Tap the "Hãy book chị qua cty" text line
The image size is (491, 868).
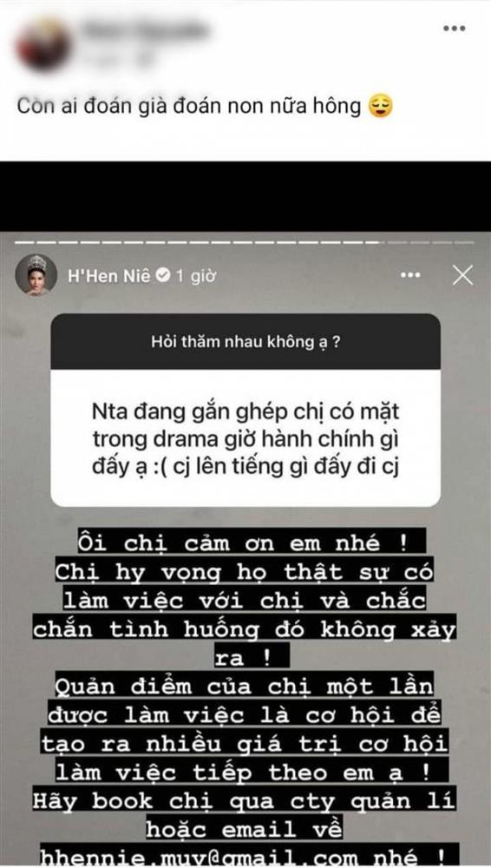[x=244, y=802]
